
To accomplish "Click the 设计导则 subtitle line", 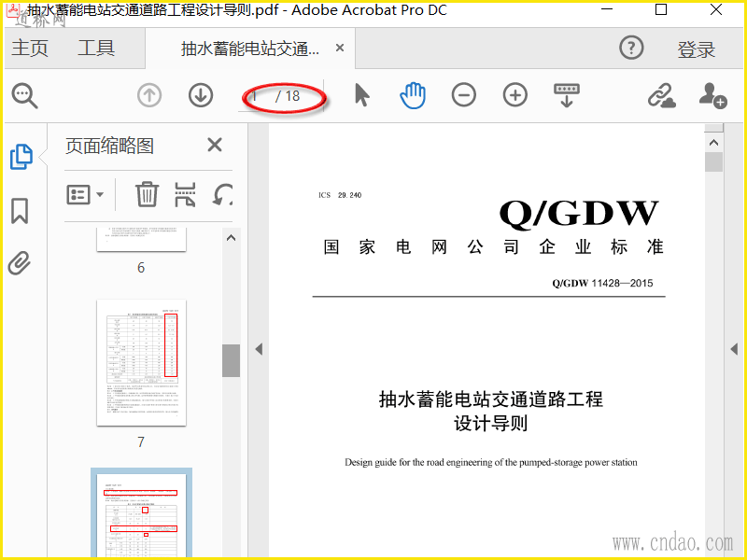I will pos(491,423).
